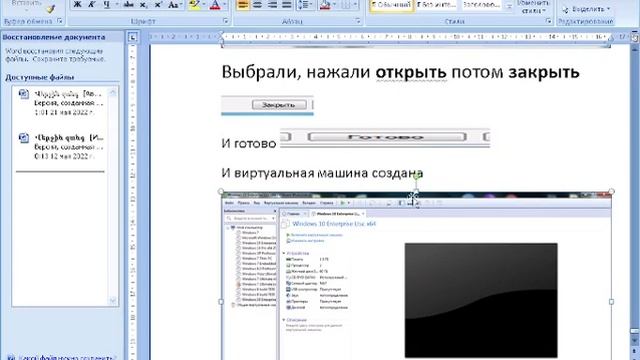The image size is (640, 360).
Task: Apply the red font color
Action: click(215, 4)
